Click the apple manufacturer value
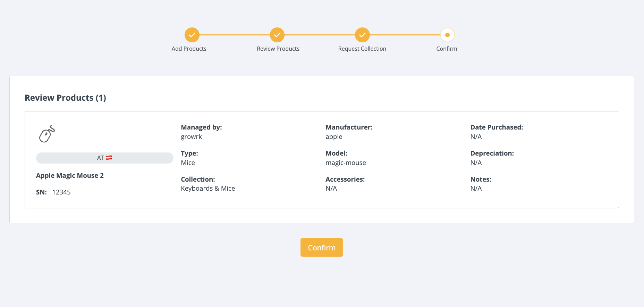The image size is (644, 307). point(334,136)
